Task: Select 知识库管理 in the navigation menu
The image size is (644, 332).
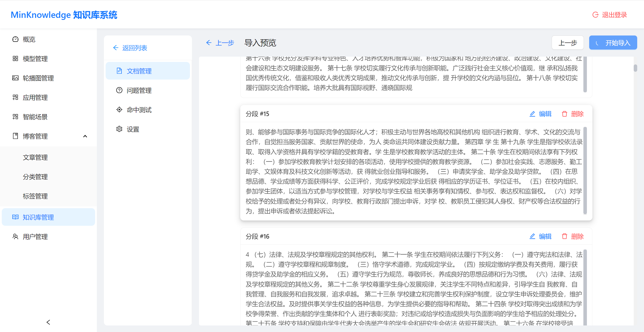Action: (38, 217)
